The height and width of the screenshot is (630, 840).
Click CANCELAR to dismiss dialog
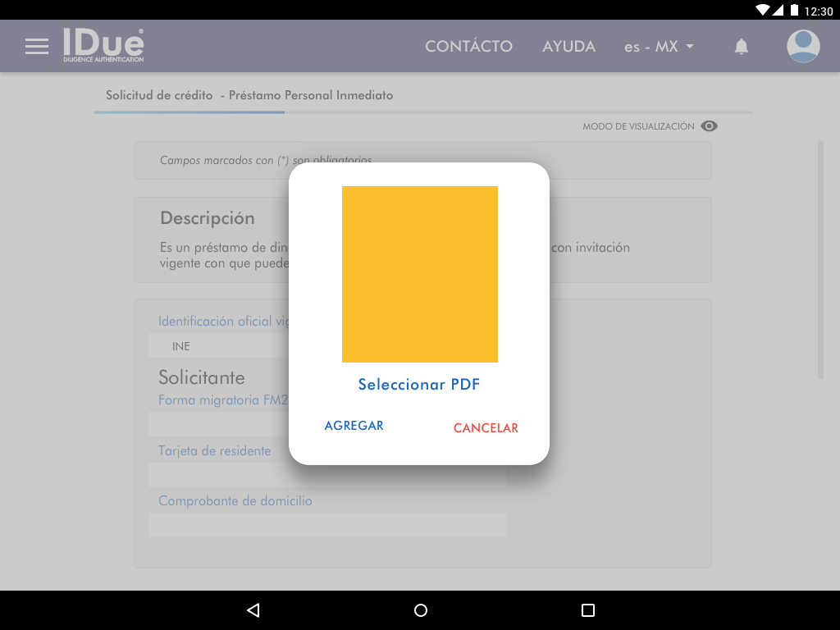pyautogui.click(x=486, y=428)
